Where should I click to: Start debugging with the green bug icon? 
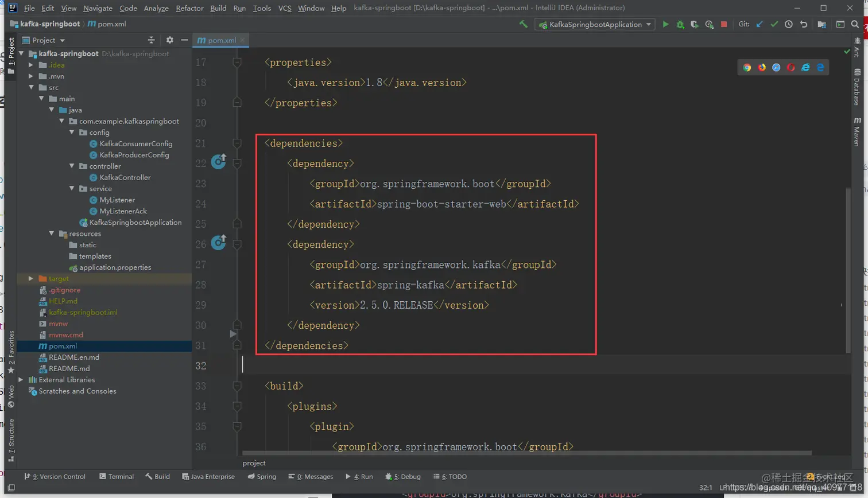point(680,24)
